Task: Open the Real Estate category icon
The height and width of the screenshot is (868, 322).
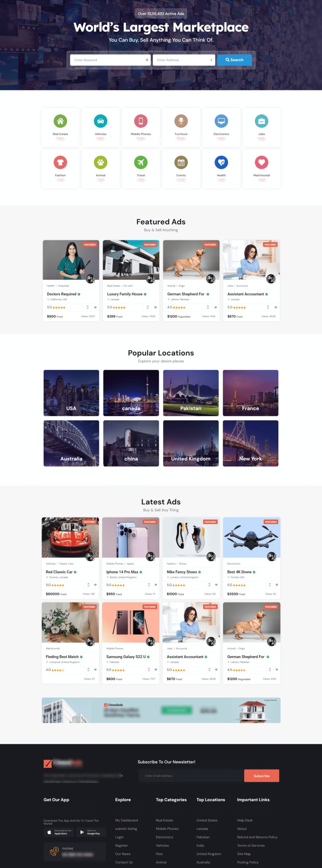Action: pyautogui.click(x=60, y=121)
